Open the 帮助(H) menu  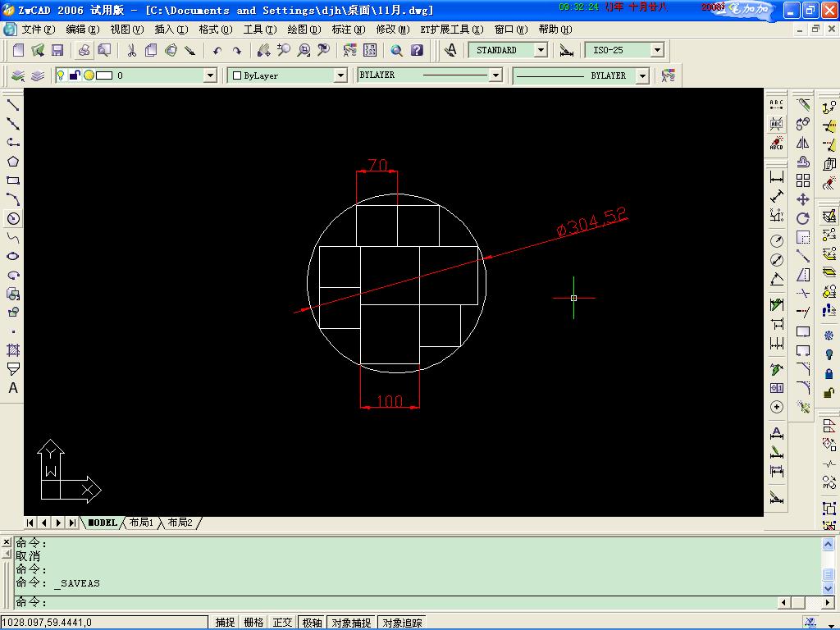tap(555, 30)
